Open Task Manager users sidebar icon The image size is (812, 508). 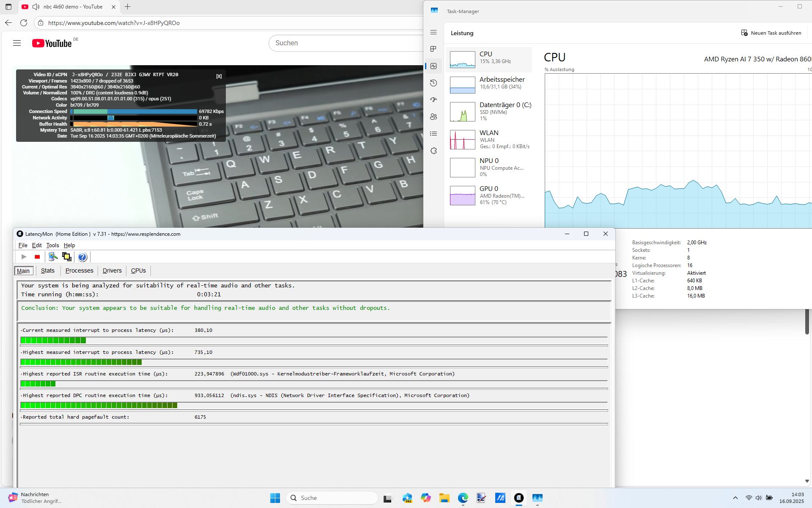coord(433,117)
